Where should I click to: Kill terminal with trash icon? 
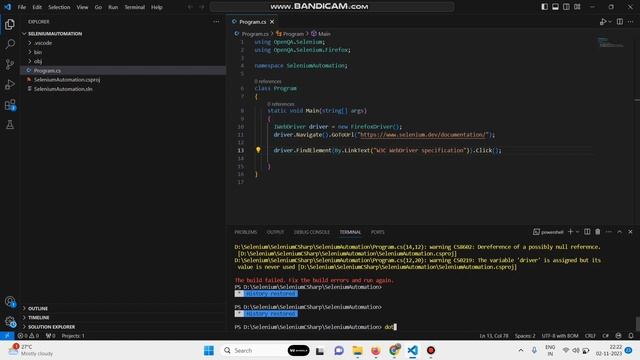pos(598,232)
